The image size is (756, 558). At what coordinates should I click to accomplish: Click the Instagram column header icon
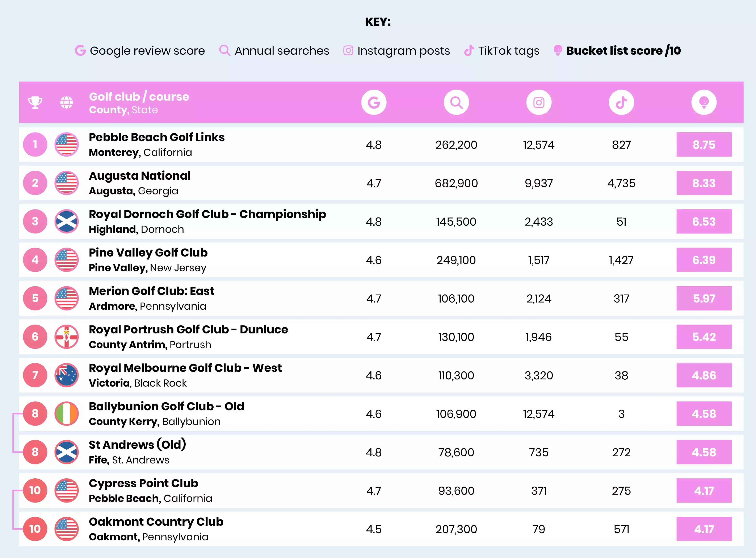[539, 102]
